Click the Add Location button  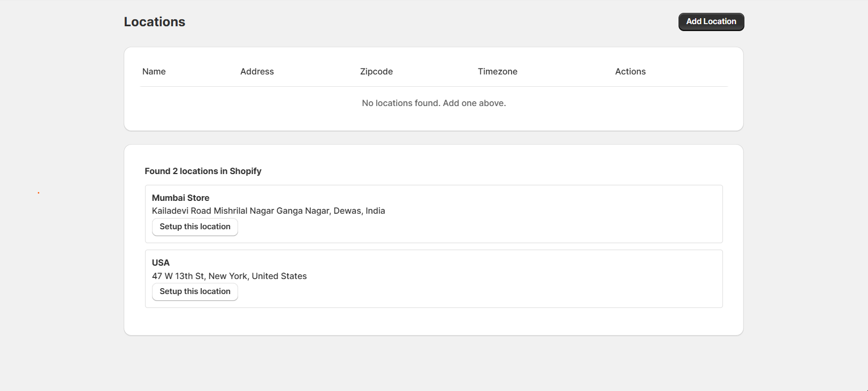(x=711, y=22)
